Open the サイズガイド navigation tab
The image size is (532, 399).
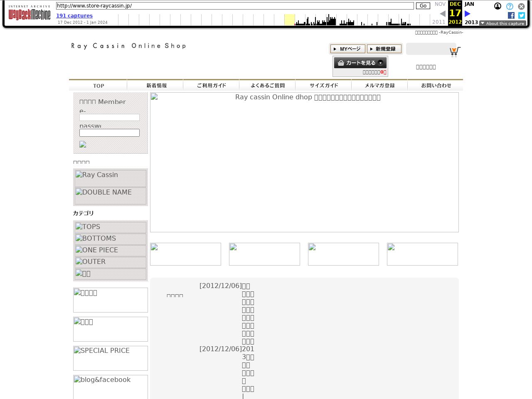coord(324,85)
